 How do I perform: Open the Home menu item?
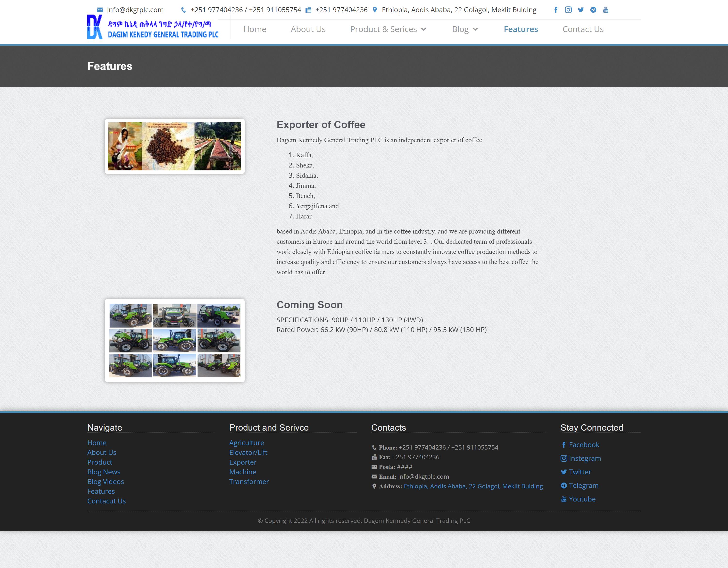[x=255, y=29]
